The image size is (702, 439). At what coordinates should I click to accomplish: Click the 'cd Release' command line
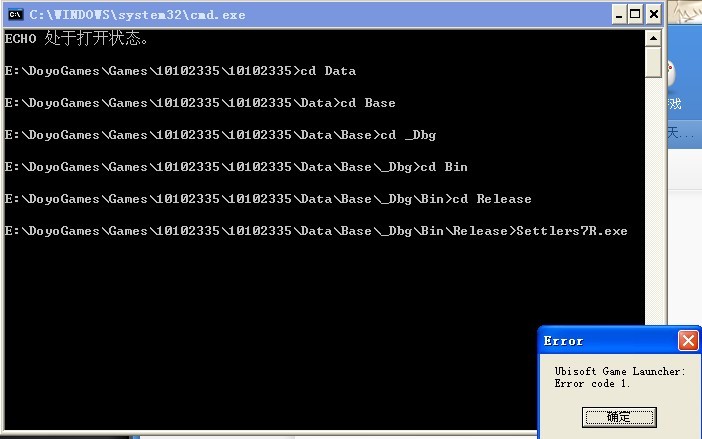tap(268, 199)
